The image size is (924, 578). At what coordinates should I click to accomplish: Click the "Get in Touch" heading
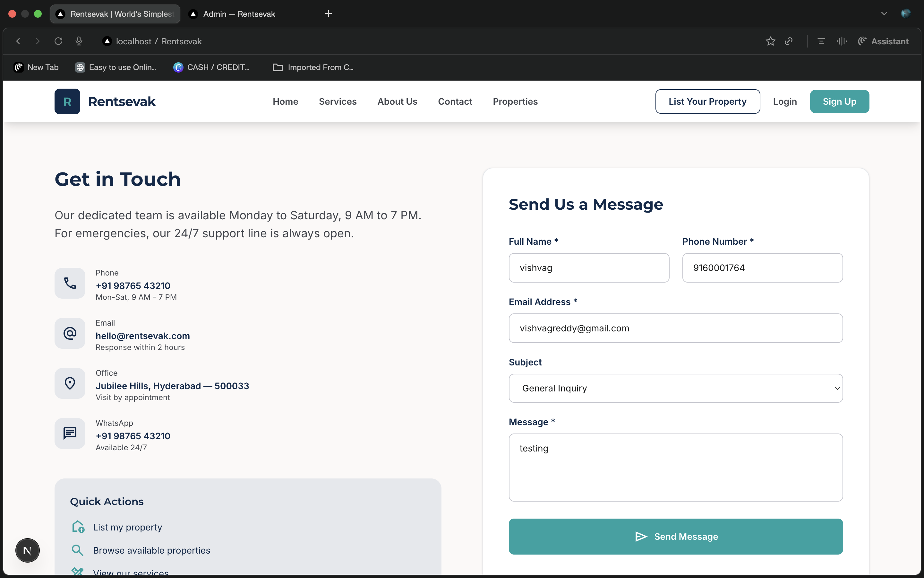pyautogui.click(x=118, y=179)
